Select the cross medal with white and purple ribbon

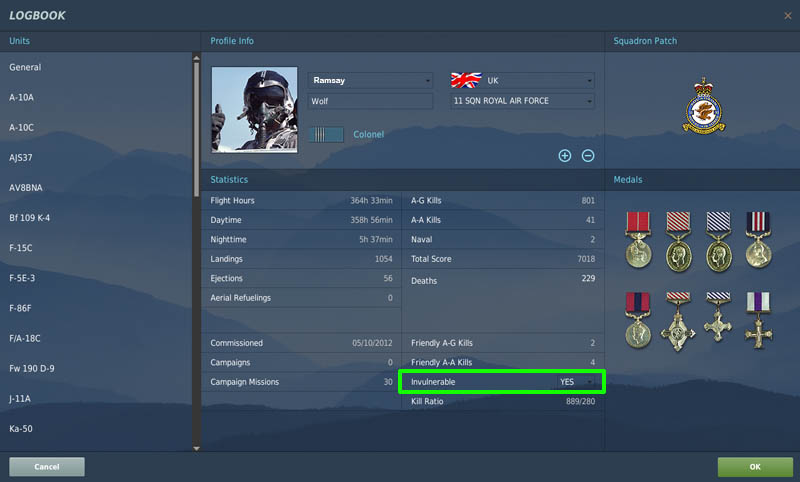tap(758, 320)
